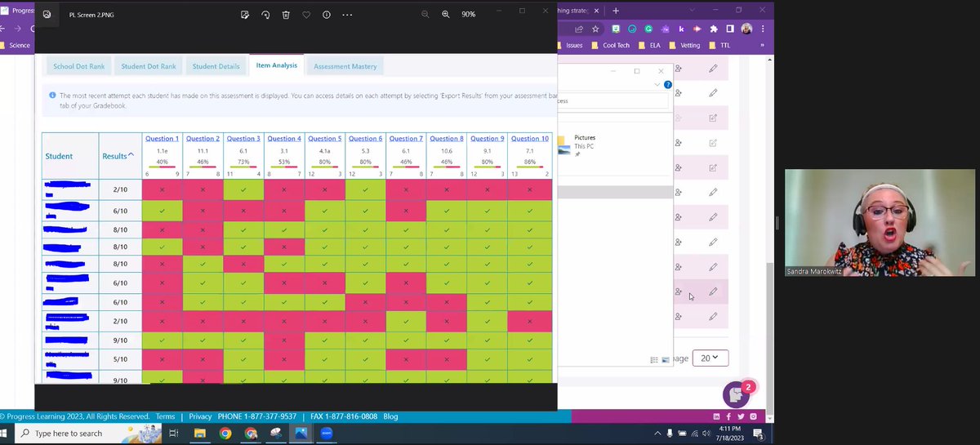
Task: Open Zoom from the Windows taskbar
Action: click(x=326, y=434)
